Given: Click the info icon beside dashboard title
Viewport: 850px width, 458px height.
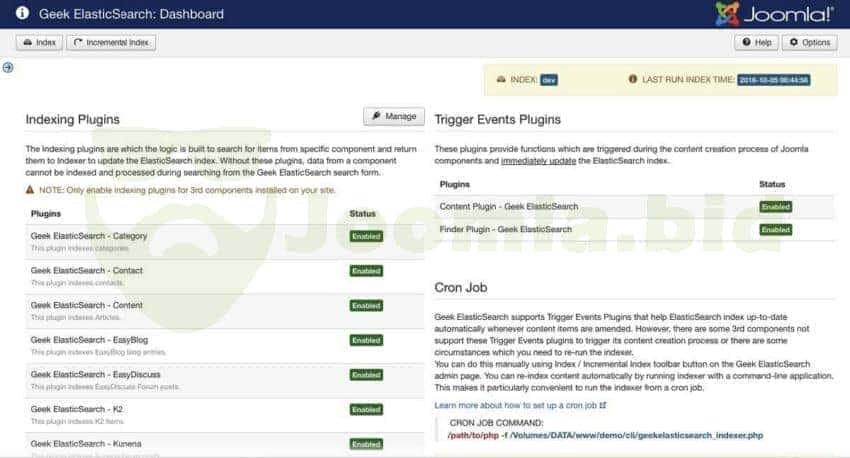Looking at the screenshot, I should (x=22, y=13).
